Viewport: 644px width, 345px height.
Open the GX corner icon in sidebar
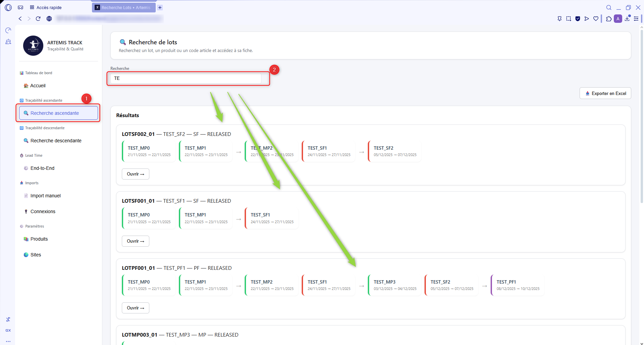click(x=8, y=331)
